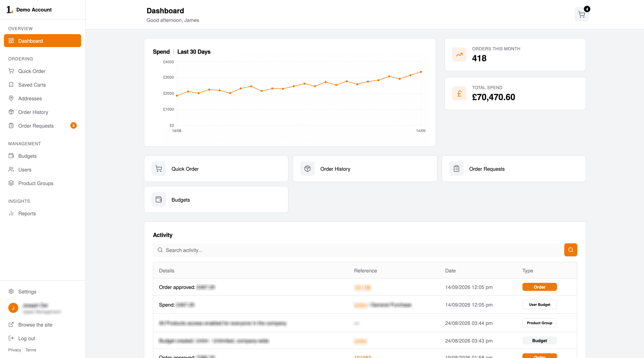Open the Order Requests shortcut card
The image size is (644, 358).
(514, 168)
